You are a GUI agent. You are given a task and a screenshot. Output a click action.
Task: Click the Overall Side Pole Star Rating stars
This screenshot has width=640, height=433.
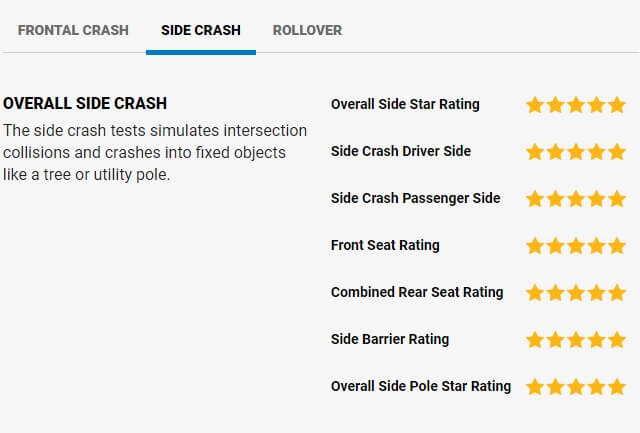576,387
